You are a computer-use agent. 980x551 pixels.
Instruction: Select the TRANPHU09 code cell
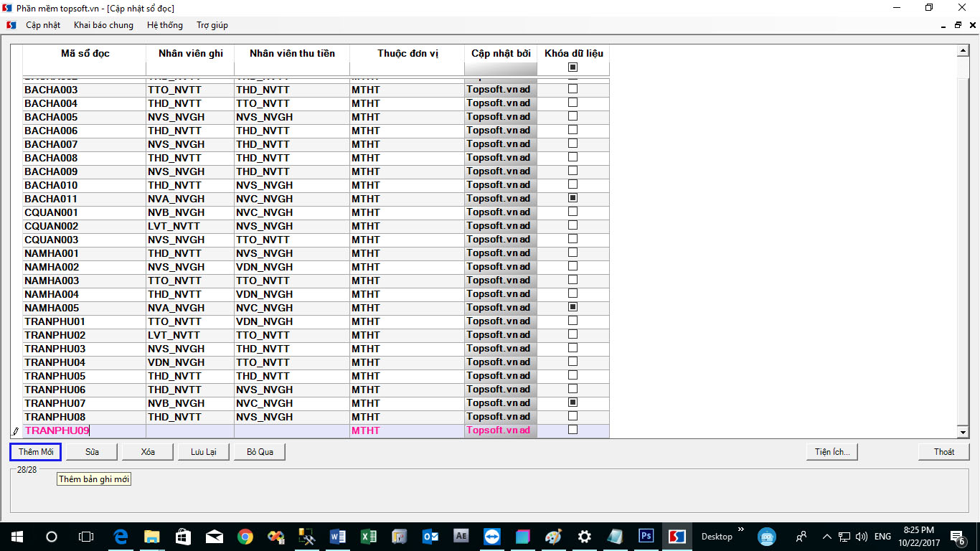click(x=84, y=430)
